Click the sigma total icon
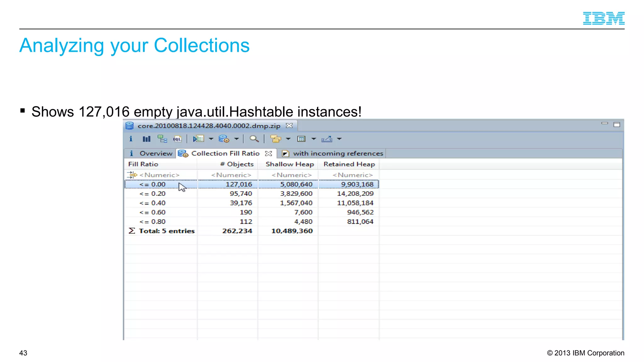Screen dimensions: 644x362 point(132,231)
